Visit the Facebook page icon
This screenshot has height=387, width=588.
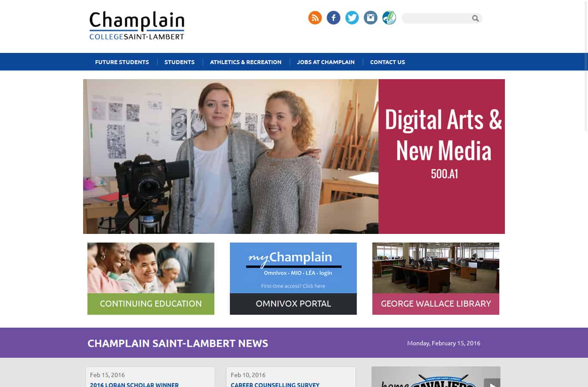[x=334, y=18]
